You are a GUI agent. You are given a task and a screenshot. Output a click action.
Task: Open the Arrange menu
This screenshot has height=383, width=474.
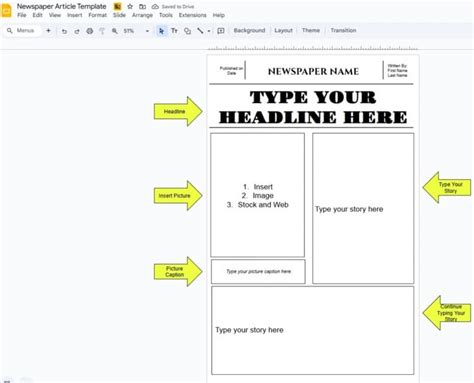142,15
